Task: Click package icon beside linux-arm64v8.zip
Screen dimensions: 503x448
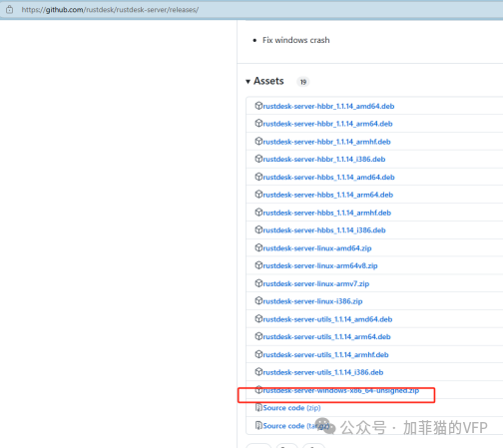Action: (258, 265)
